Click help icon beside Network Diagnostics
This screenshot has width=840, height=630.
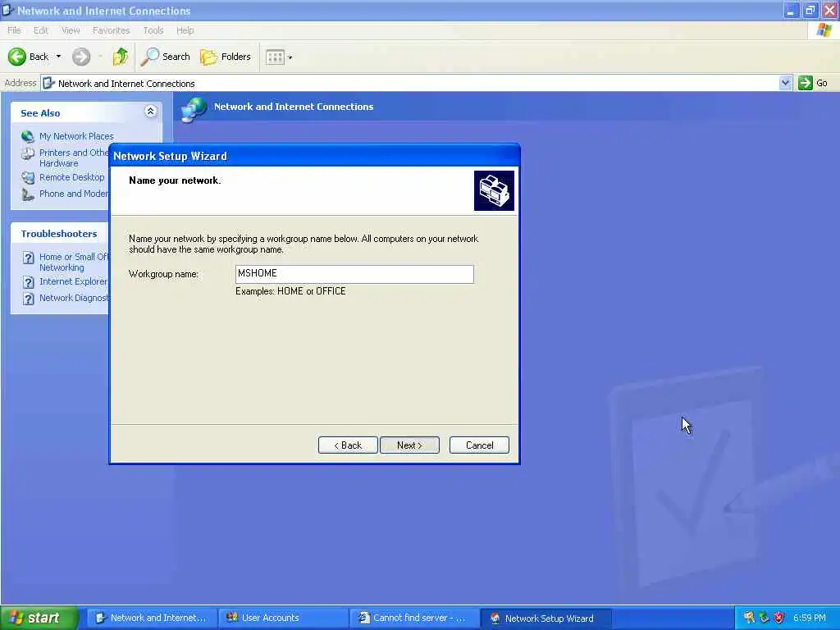(x=29, y=299)
